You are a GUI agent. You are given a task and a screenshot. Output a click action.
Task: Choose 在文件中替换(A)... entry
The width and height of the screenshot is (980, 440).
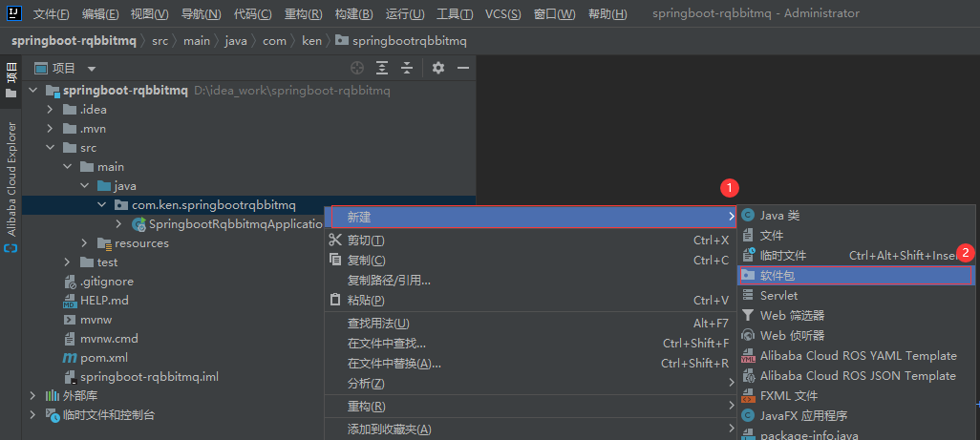(531, 364)
